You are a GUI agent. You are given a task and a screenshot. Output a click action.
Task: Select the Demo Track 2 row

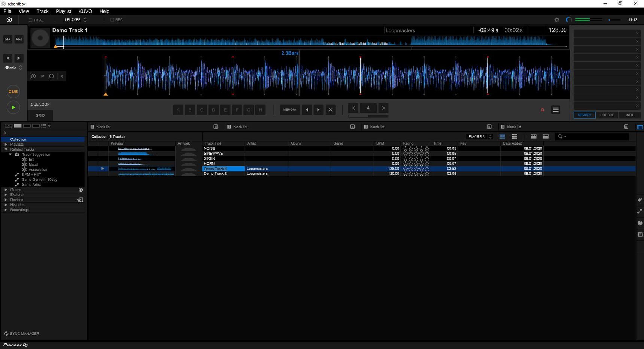click(x=362, y=174)
